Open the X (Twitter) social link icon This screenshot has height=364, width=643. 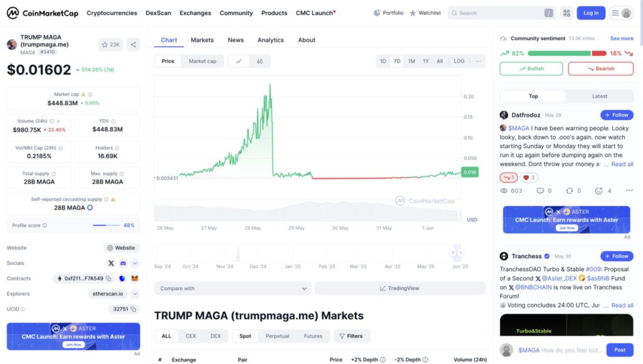[x=111, y=263]
